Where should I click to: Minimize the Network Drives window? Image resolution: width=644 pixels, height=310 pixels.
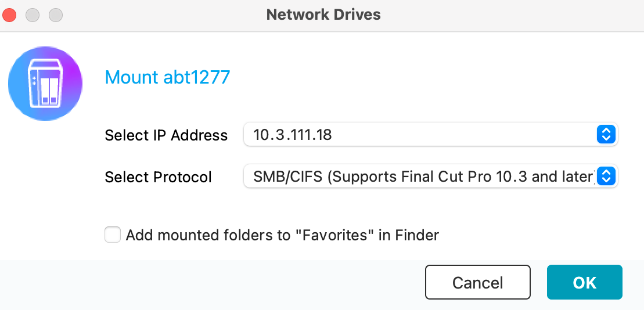33,15
